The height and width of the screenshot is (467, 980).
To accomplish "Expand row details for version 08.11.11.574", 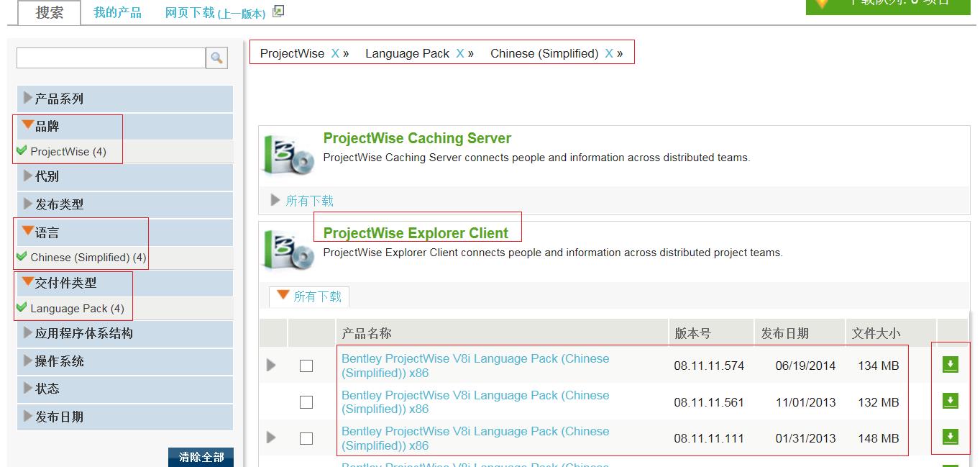I will tap(271, 366).
